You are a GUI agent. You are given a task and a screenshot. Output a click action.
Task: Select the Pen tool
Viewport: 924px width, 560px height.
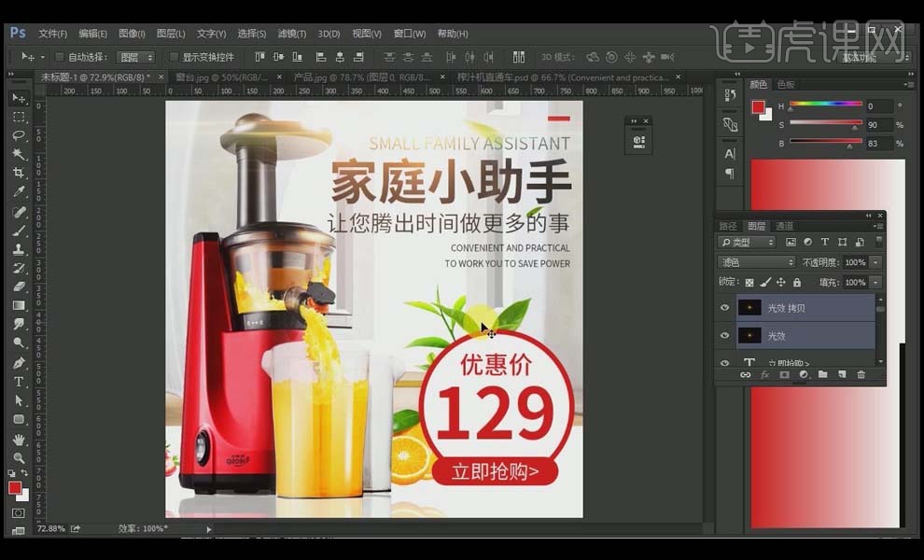[x=19, y=362]
